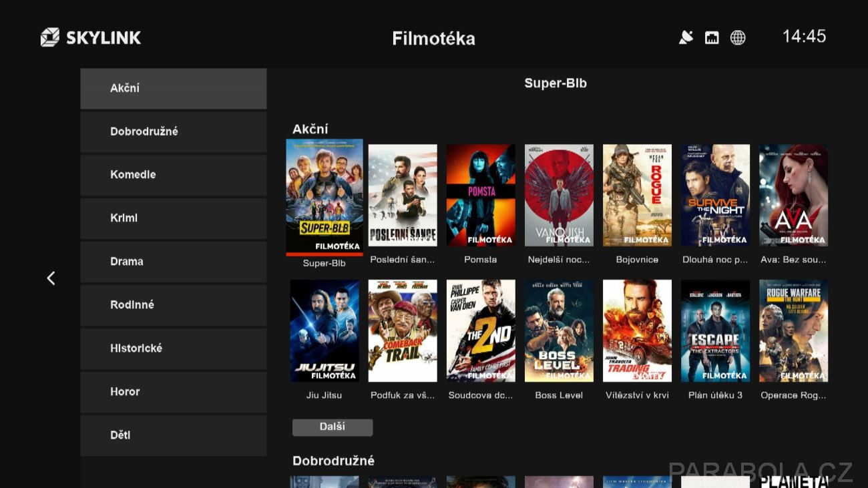Click the Další button to show more

[x=333, y=427]
